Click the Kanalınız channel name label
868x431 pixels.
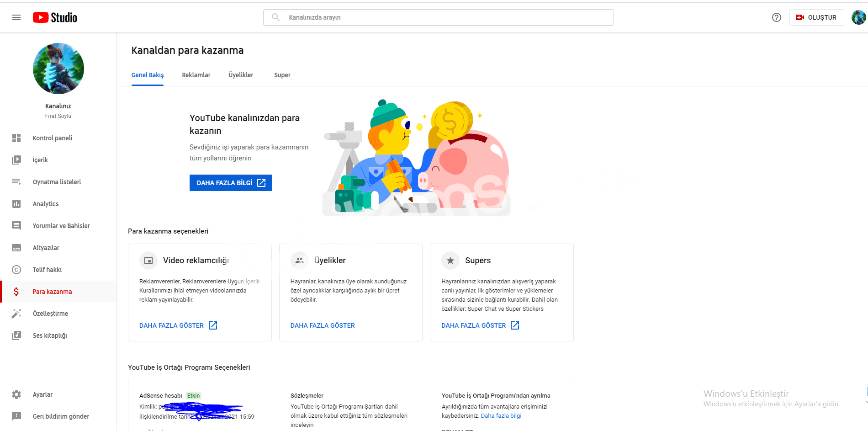click(x=58, y=106)
